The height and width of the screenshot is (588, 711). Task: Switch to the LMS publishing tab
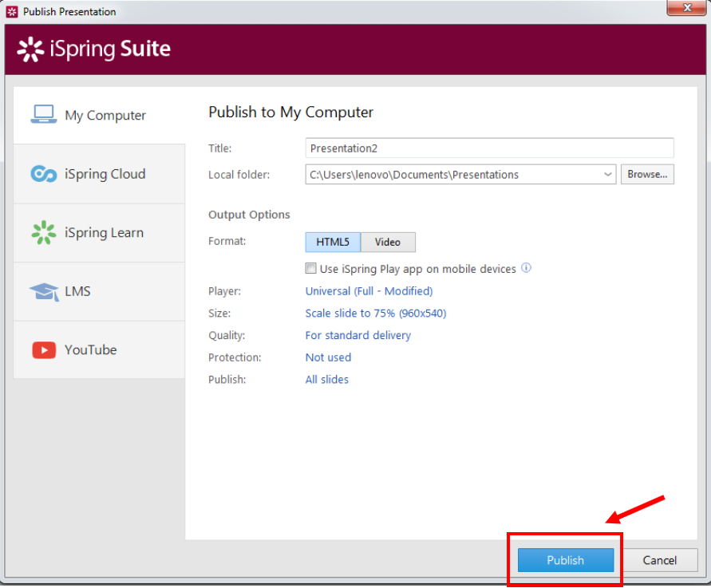coord(99,291)
